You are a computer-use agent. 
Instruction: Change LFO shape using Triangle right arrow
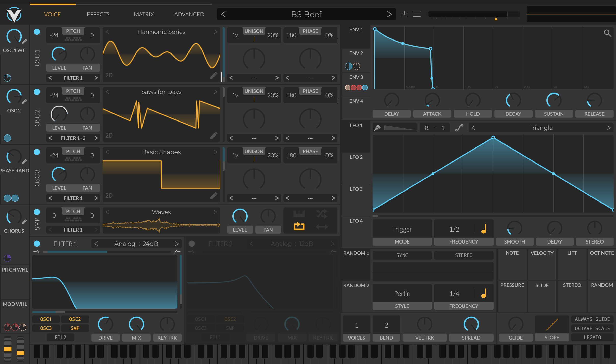pos(609,128)
